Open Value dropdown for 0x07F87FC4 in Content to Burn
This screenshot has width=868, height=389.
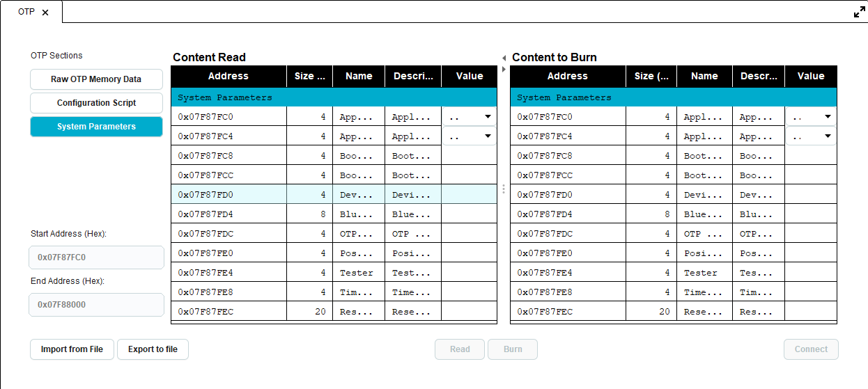click(x=810, y=136)
